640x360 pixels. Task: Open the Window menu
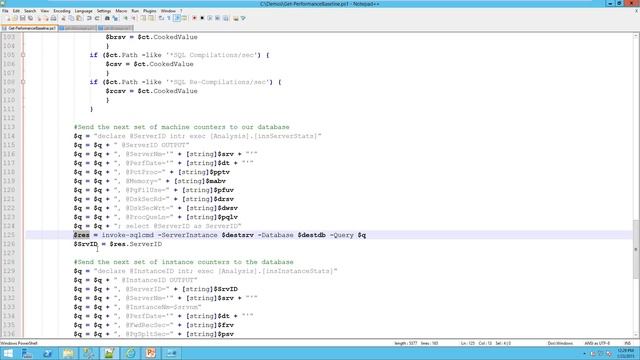[168, 11]
